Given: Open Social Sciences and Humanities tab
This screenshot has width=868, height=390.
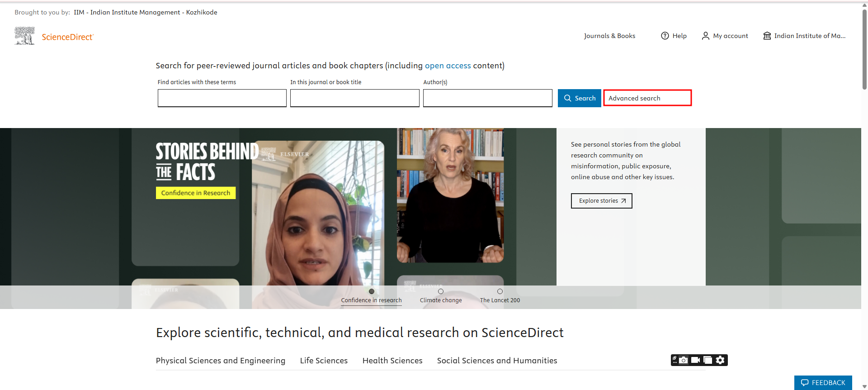Looking at the screenshot, I should click(497, 361).
